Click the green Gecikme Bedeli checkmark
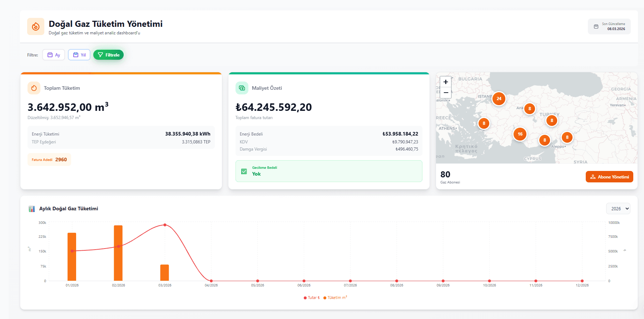Image resolution: width=644 pixels, height=319 pixels. point(244,171)
